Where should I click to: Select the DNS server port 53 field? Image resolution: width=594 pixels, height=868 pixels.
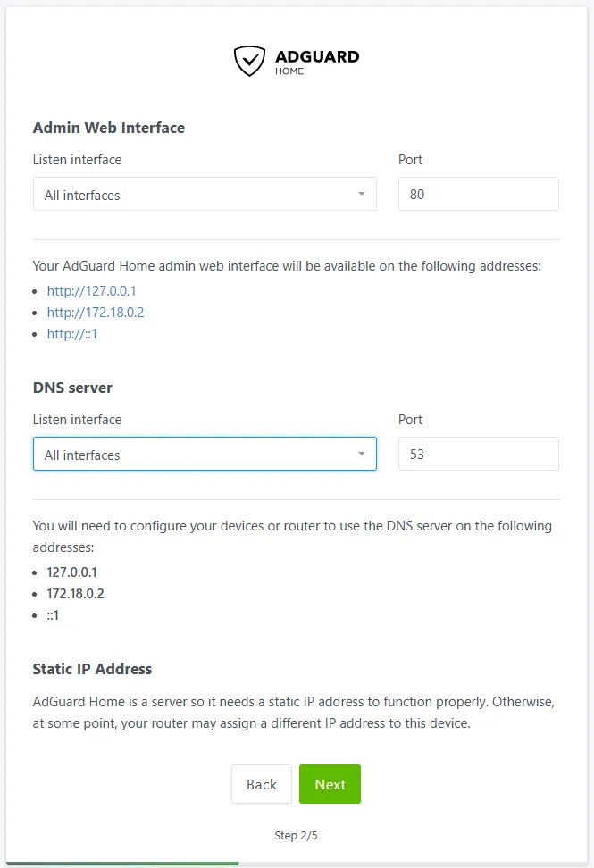(x=478, y=455)
